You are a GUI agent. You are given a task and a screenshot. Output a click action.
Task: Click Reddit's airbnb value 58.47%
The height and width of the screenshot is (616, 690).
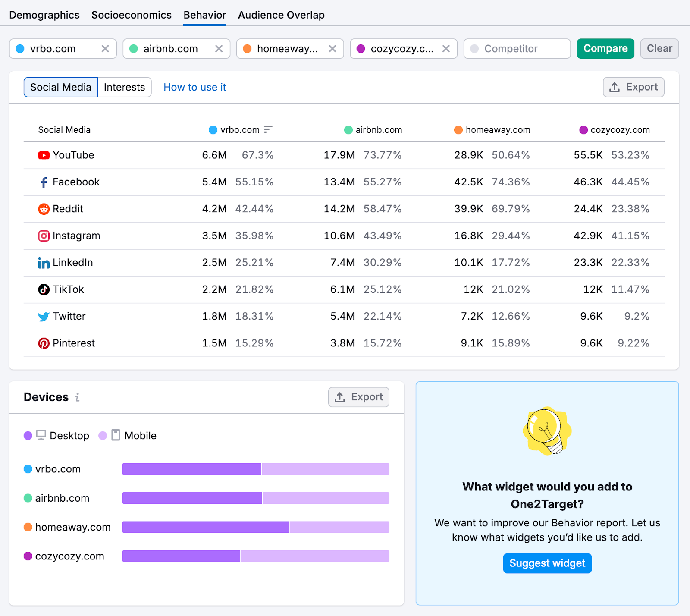pos(383,209)
